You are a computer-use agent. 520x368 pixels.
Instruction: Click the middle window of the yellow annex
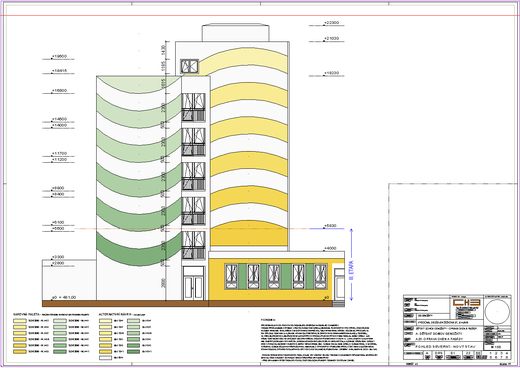pos(274,276)
